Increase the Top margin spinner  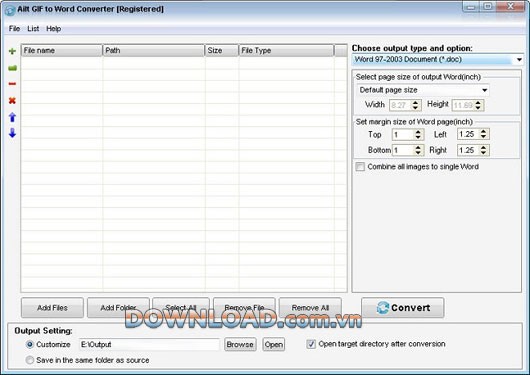click(418, 132)
